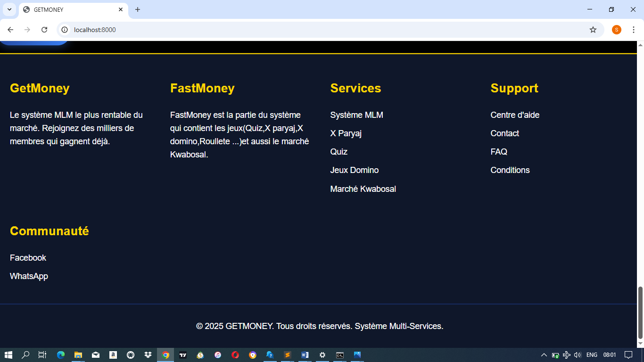Open the Opera browser taskbar icon
644x362 pixels.
[x=235, y=355]
